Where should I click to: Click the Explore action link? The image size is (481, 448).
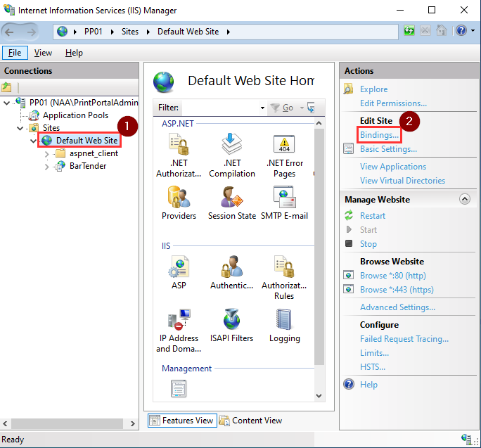pos(373,89)
